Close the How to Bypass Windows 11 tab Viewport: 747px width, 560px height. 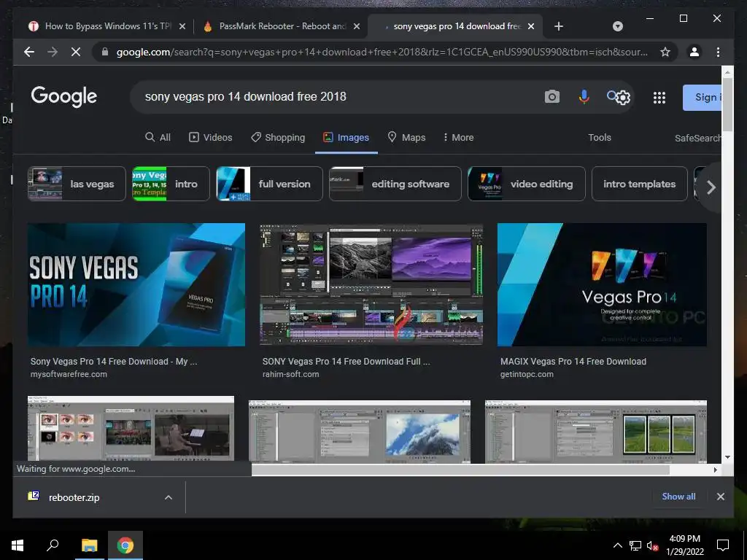[182, 26]
